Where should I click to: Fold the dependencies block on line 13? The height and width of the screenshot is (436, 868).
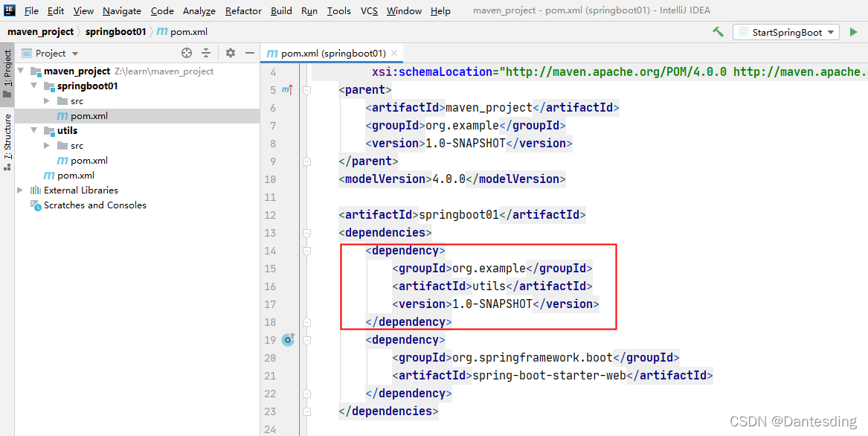(306, 232)
